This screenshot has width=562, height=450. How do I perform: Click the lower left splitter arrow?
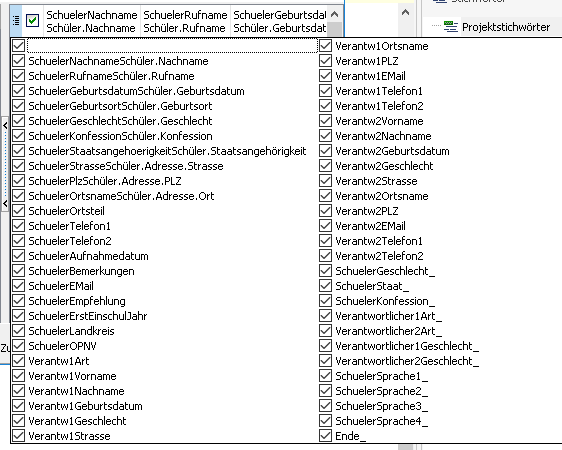pos(5,204)
